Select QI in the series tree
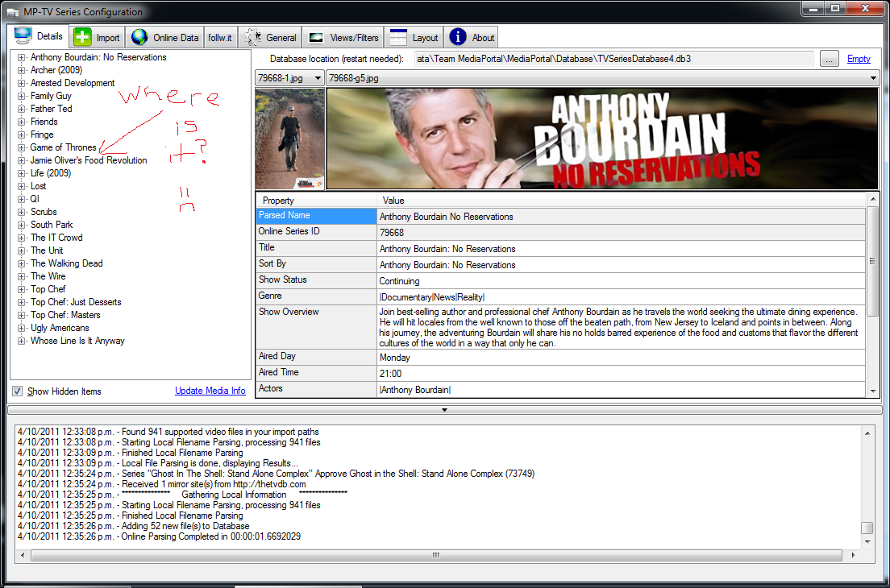 click(35, 199)
